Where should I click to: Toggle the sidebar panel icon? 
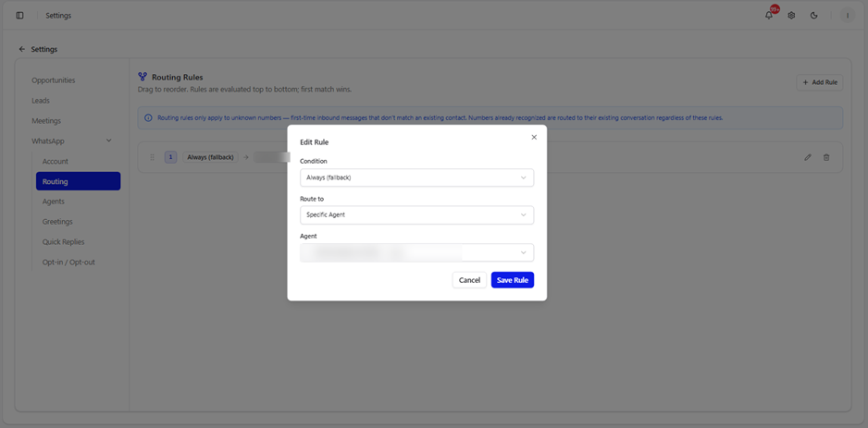20,16
